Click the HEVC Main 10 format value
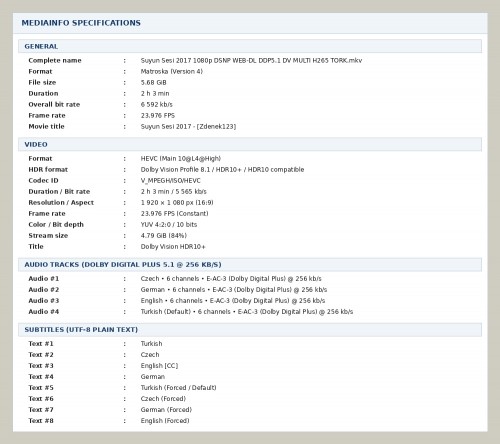Image resolution: width=500 pixels, height=444 pixels. tap(181, 158)
